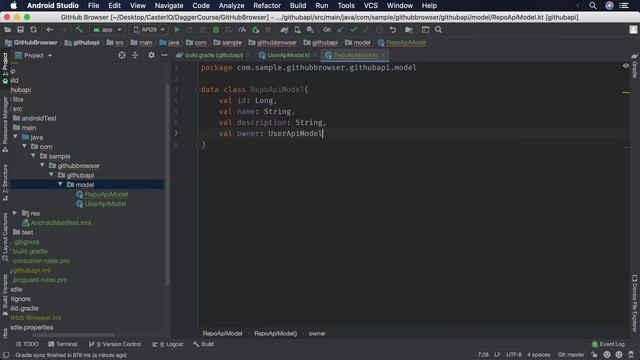The image size is (640, 360).
Task: Open the app run configuration dropdown
Action: point(107,30)
